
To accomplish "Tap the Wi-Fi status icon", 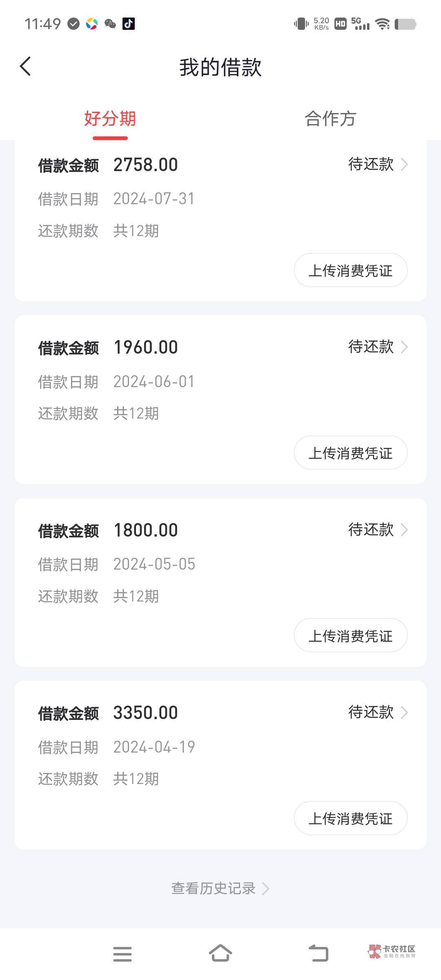I will pyautogui.click(x=383, y=24).
